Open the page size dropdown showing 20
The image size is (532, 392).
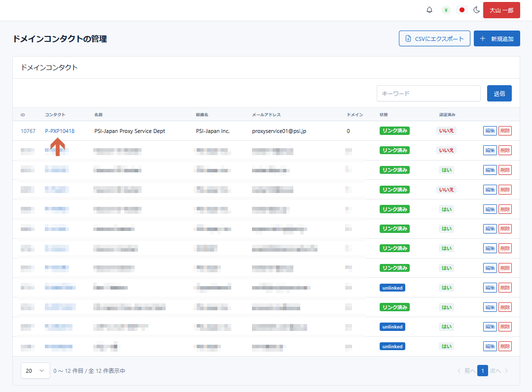(x=35, y=371)
